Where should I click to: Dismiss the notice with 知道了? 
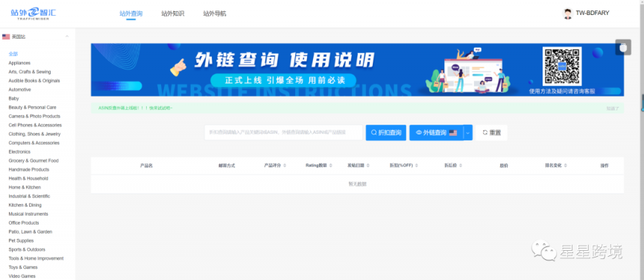pos(613,108)
